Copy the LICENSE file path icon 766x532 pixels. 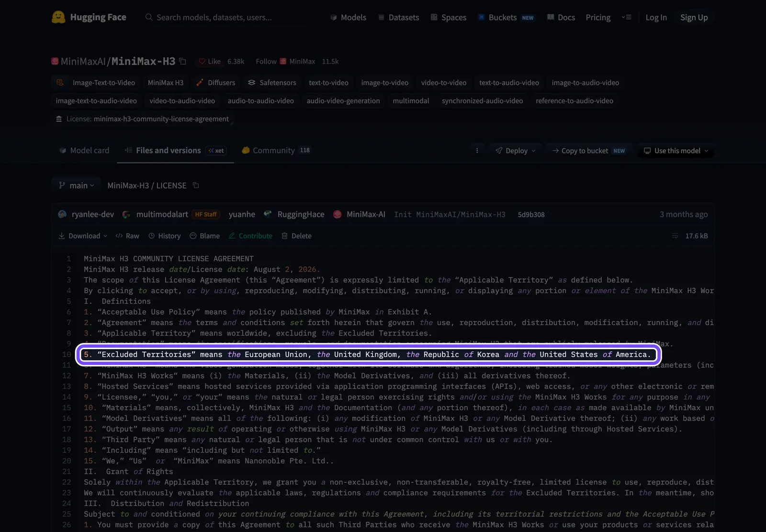coord(196,185)
